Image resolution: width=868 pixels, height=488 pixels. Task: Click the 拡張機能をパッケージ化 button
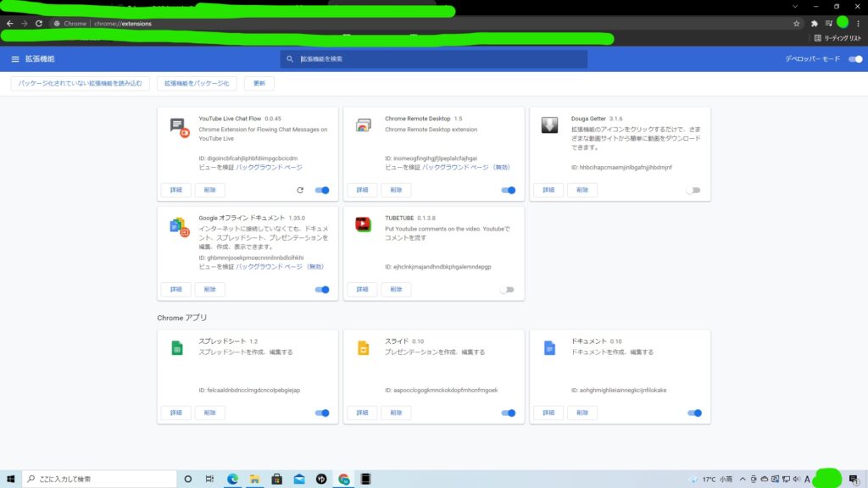(x=197, y=84)
